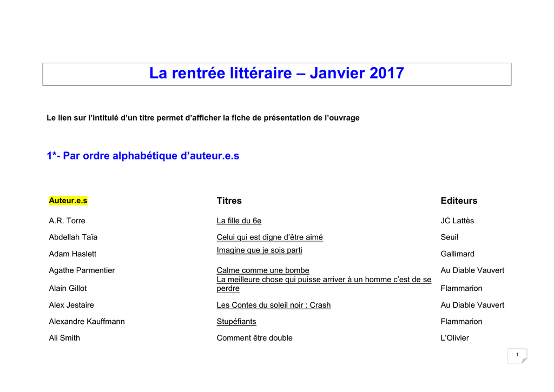Select author name 'A.R. Torre'
554x392 pixels.
(67, 221)
